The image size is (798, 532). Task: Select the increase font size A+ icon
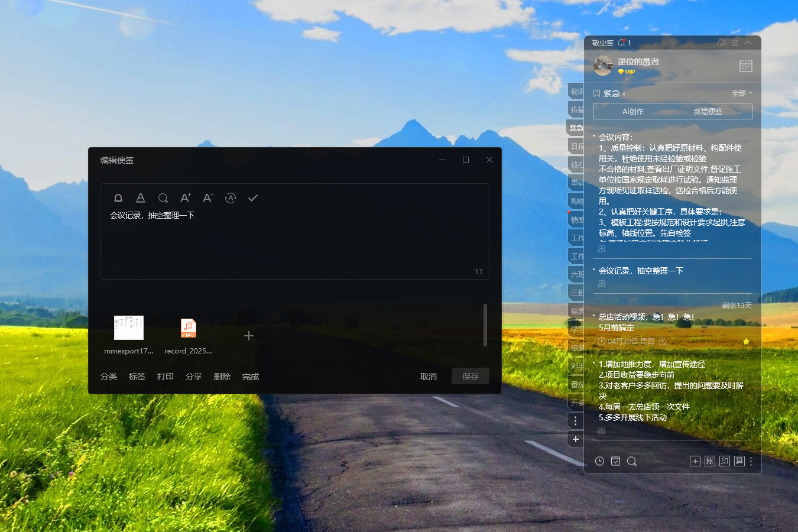point(185,198)
